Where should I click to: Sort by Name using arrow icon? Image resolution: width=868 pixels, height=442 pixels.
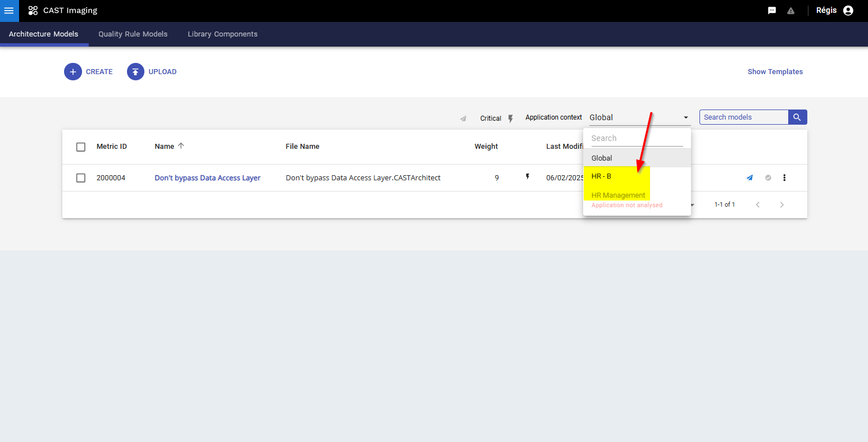pyautogui.click(x=181, y=146)
